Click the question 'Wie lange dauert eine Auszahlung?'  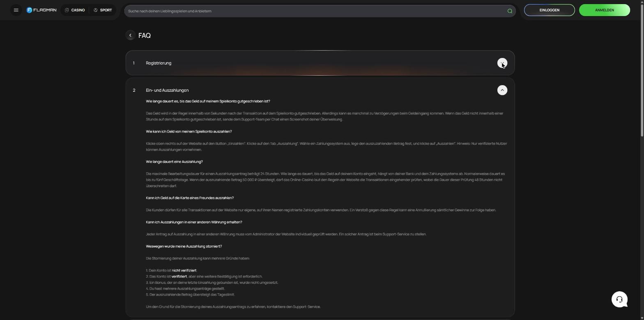pos(174,162)
